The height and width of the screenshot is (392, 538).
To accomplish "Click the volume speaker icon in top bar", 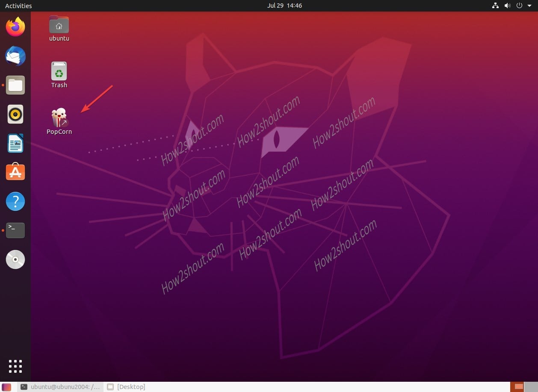I will click(x=508, y=6).
